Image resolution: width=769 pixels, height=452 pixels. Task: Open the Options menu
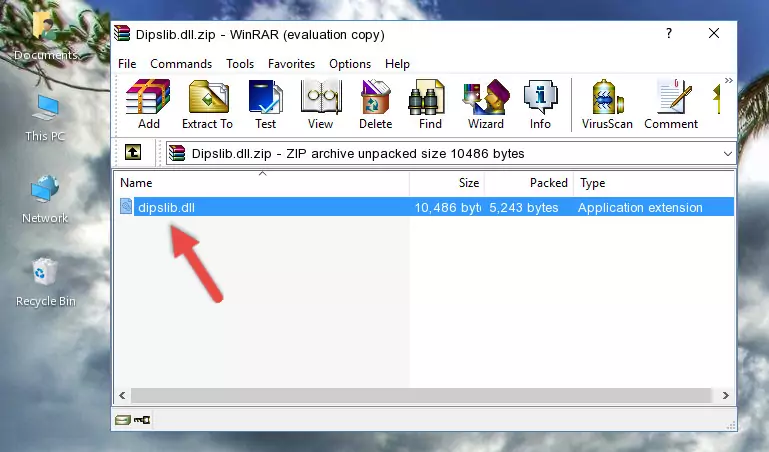tap(350, 64)
